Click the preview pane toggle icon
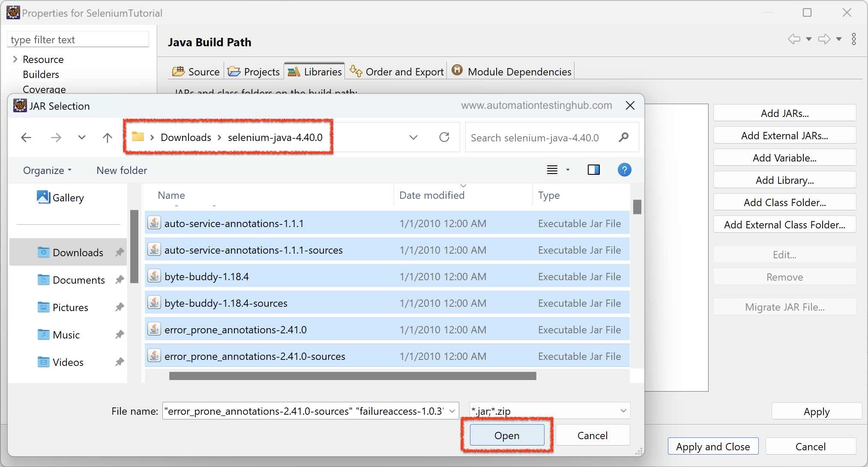868x467 pixels. coord(594,170)
